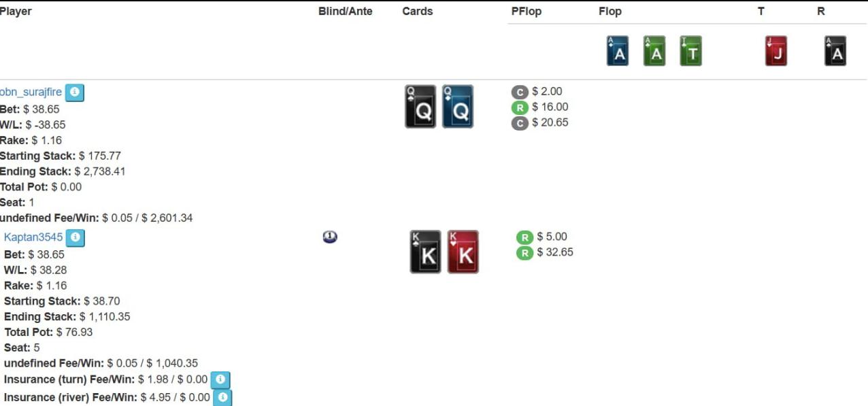Select the green Ten flop card

(x=690, y=51)
